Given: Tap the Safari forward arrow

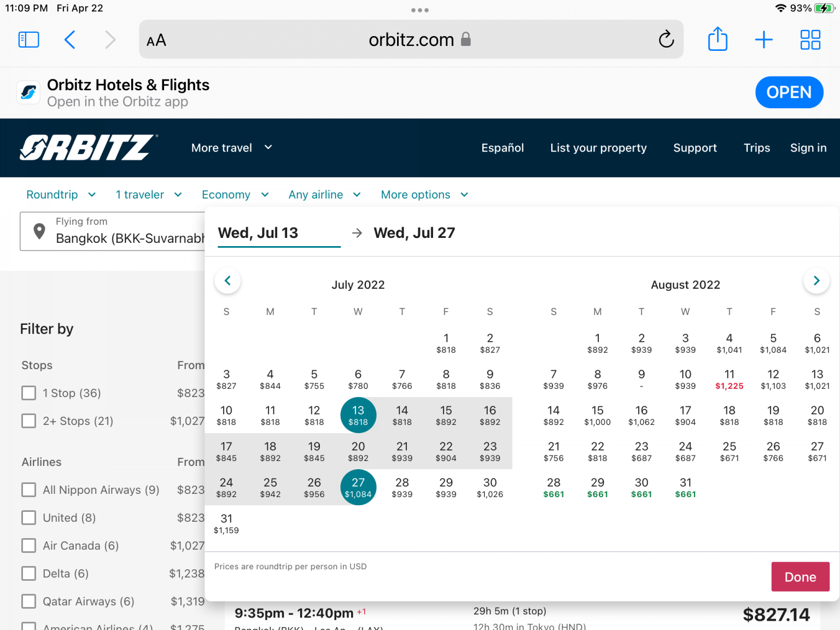Looking at the screenshot, I should 110,39.
